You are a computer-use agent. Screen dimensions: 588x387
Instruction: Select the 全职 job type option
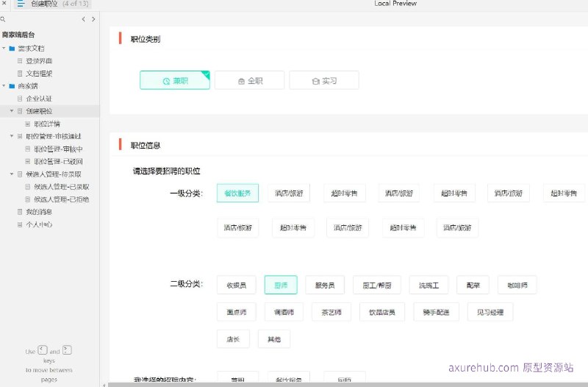pos(250,80)
